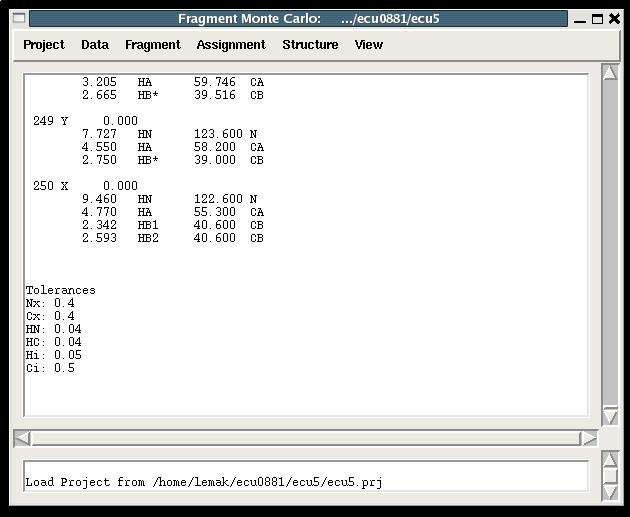Viewport: 630px width, 517px height.
Task: Click the main text area scroll-up arrow
Action: click(609, 73)
